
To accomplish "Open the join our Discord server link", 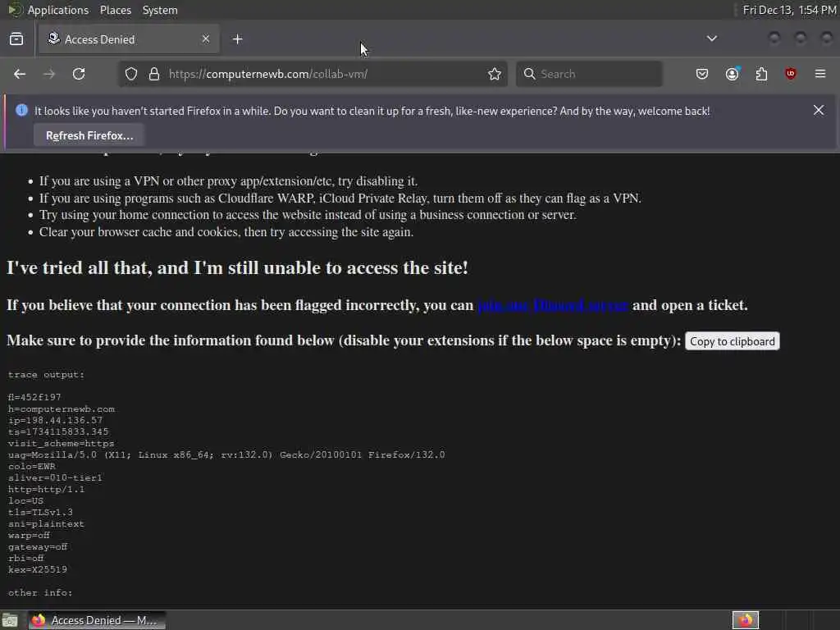I will click(552, 305).
